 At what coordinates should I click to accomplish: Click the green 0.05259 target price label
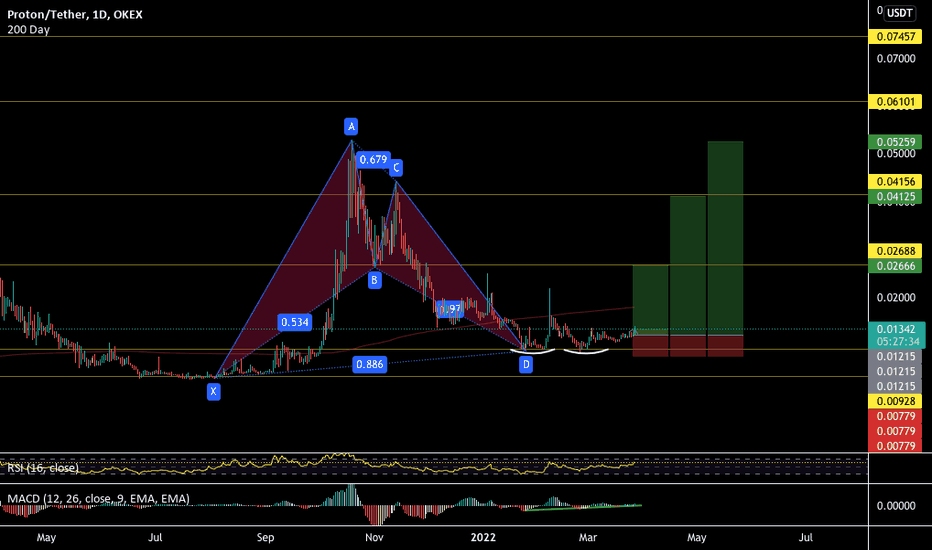(896, 142)
